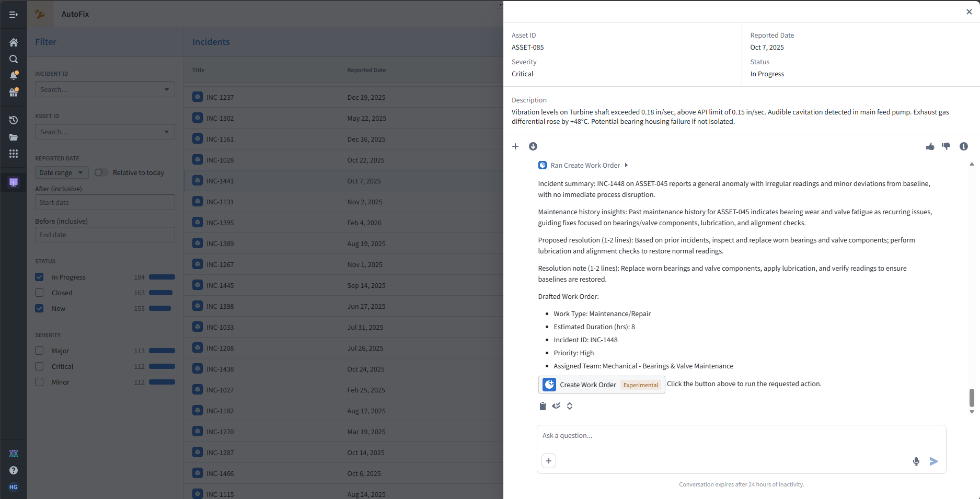Toggle Relative to today switch
The height and width of the screenshot is (499, 980).
[101, 172]
